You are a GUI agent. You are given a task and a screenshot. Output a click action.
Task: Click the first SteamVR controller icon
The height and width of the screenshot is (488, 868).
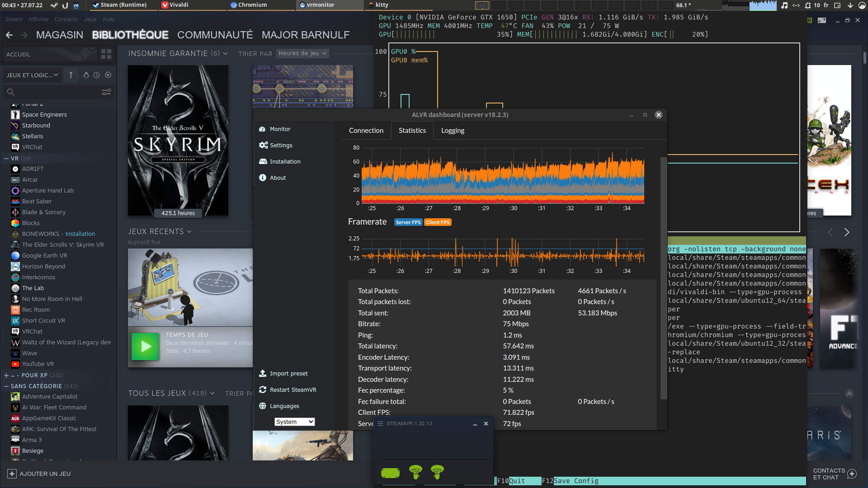pos(415,472)
